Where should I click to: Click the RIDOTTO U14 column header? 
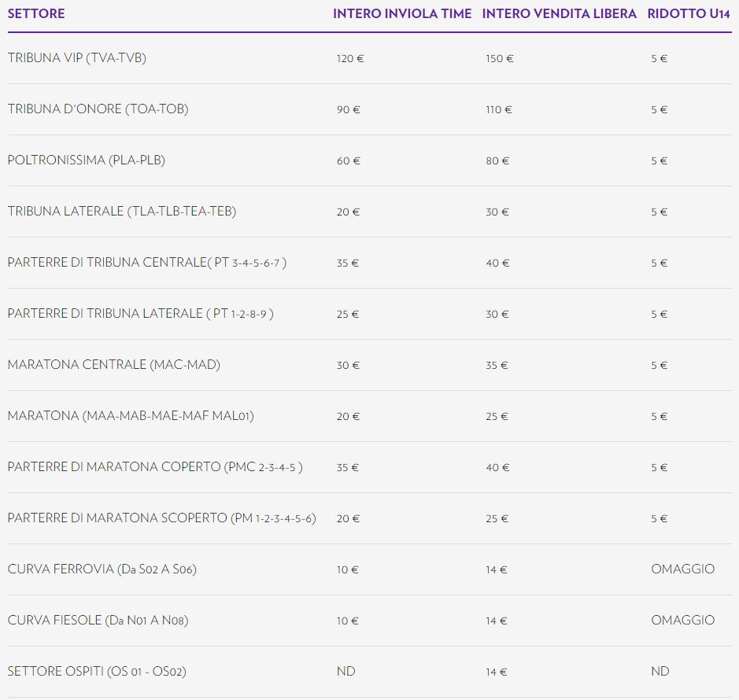pyautogui.click(x=688, y=14)
